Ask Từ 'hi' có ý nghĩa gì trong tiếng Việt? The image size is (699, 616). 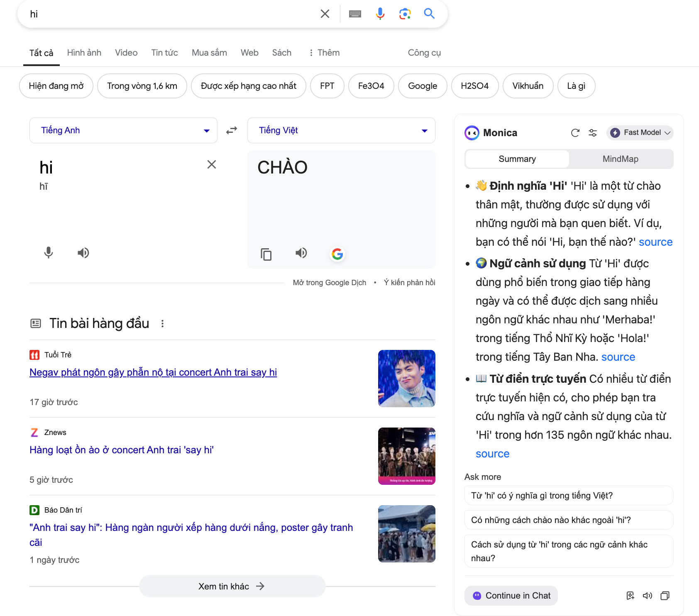569,496
